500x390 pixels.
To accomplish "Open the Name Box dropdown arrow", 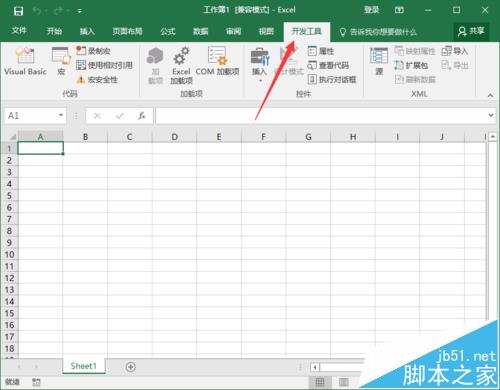I will point(61,115).
